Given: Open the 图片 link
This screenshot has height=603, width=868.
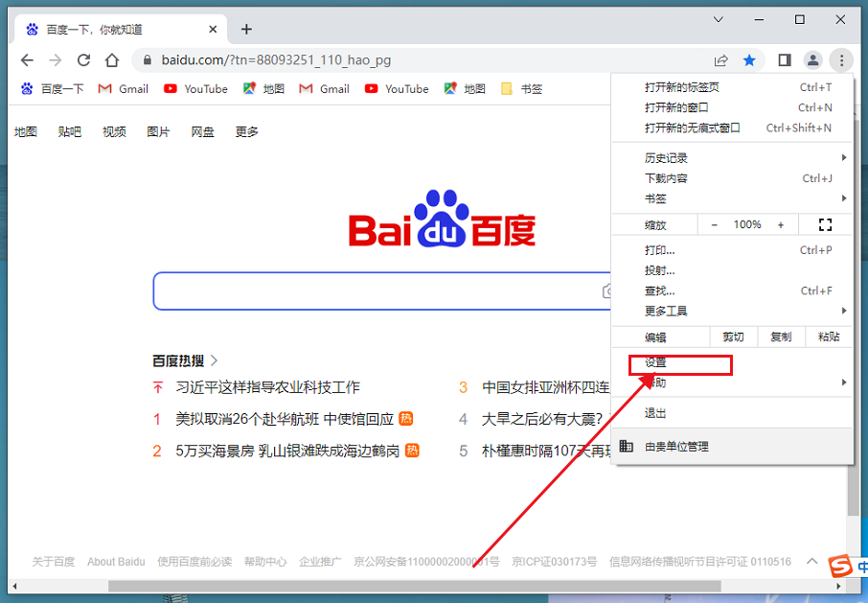Looking at the screenshot, I should click(158, 131).
